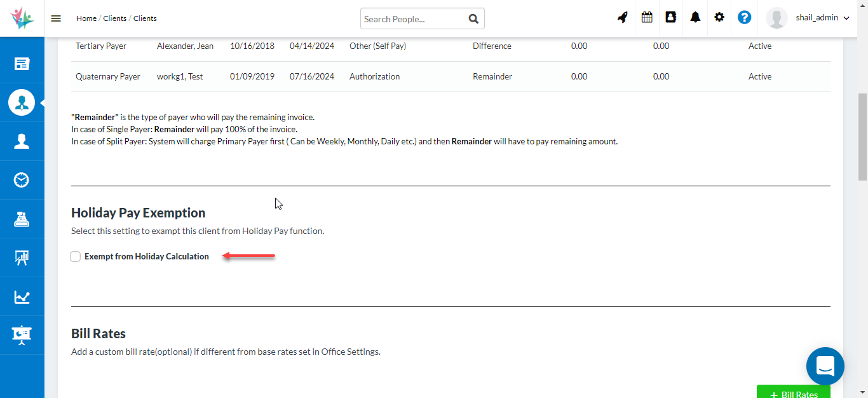Open the clock icon in left sidebar
This screenshot has height=398, width=868.
pos(22,180)
